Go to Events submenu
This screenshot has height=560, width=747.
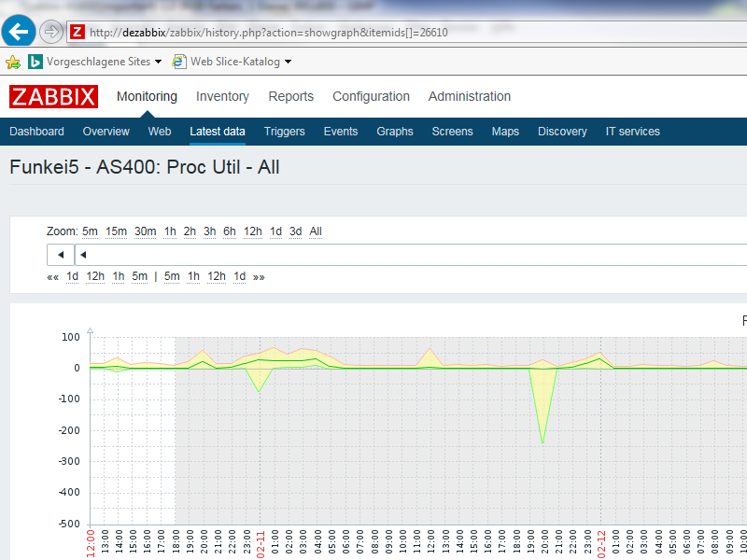(x=341, y=132)
